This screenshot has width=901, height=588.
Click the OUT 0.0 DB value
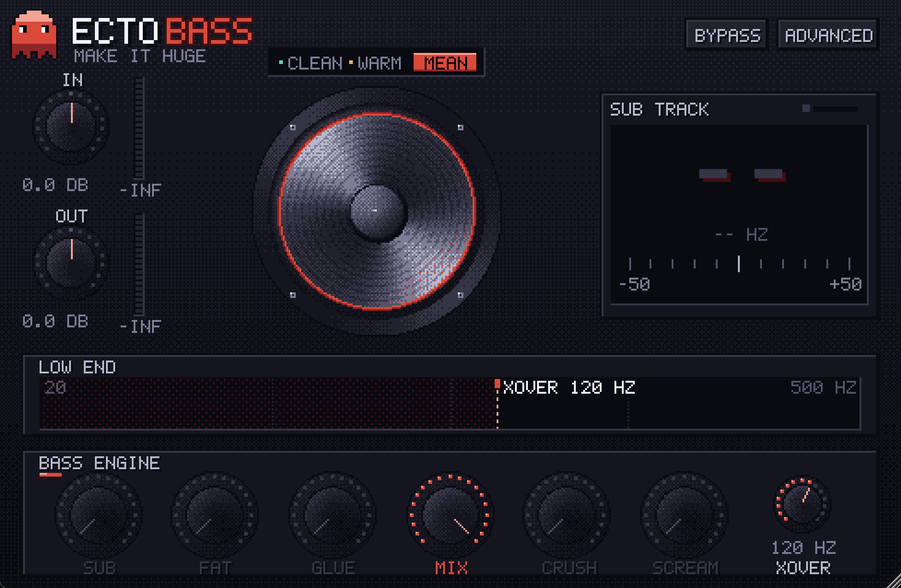[x=55, y=321]
